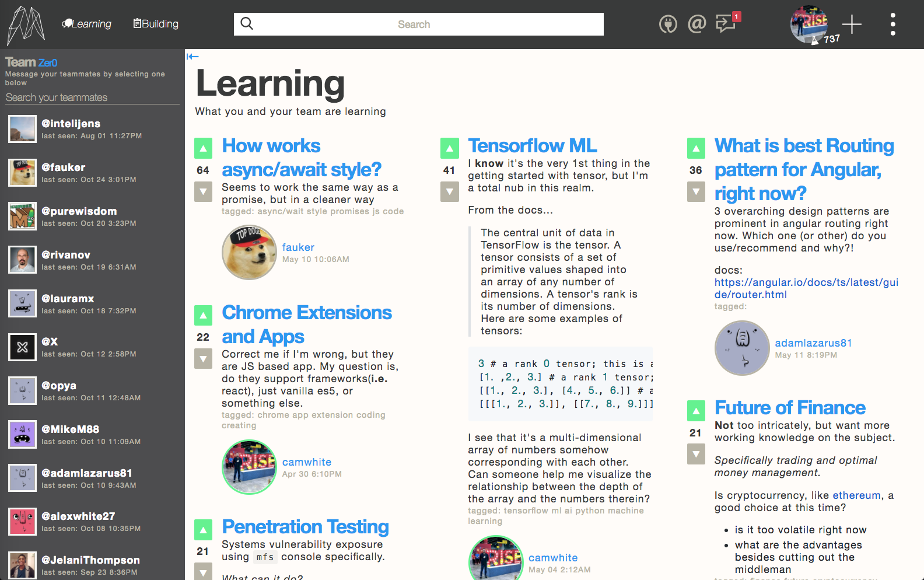The width and height of the screenshot is (924, 580).
Task: Click adamlazarus81 avatar on Routing post
Action: [742, 348]
